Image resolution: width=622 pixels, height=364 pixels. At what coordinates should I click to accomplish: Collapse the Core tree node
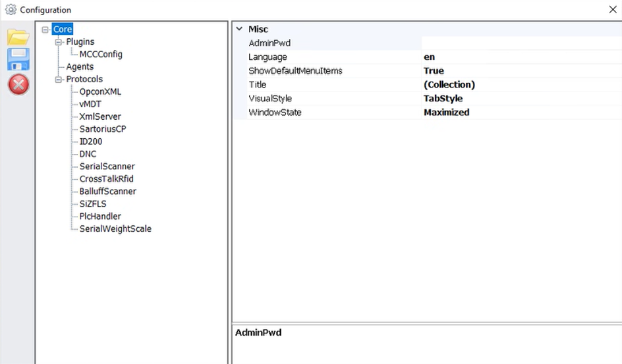coord(45,30)
